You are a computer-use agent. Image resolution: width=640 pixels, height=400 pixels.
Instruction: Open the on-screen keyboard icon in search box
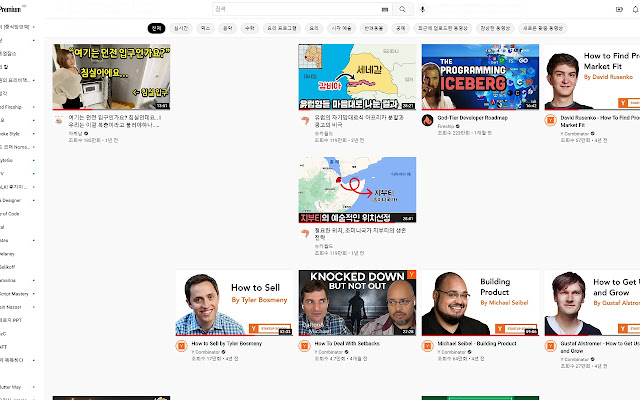(384, 9)
